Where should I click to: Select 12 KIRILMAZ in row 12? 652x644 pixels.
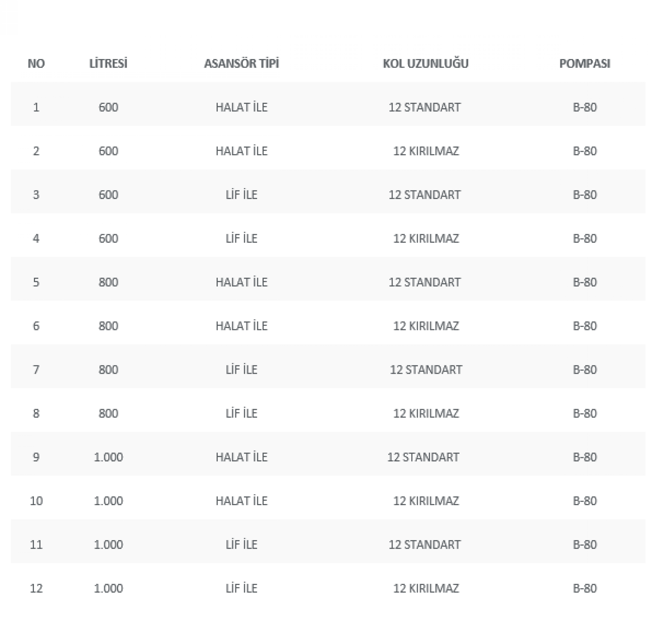pyautogui.click(x=426, y=588)
